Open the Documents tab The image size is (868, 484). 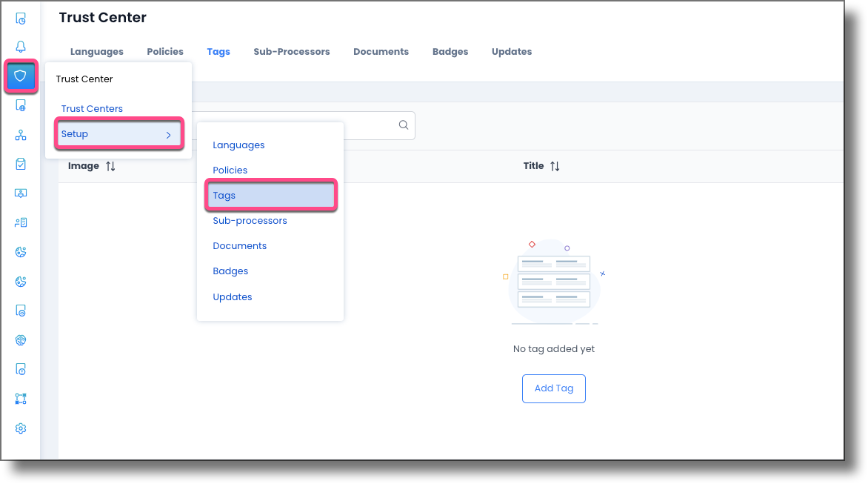(x=381, y=51)
